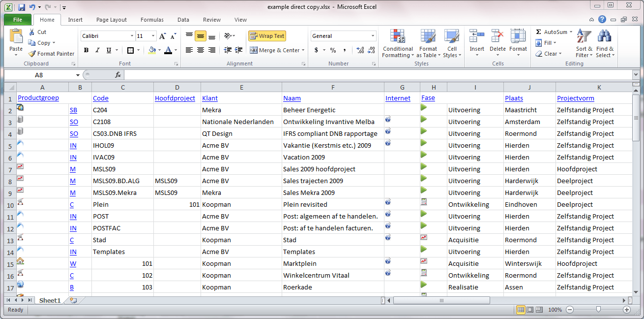The height and width of the screenshot is (319, 644).
Task: Click inside the formula bar
Action: 378,75
